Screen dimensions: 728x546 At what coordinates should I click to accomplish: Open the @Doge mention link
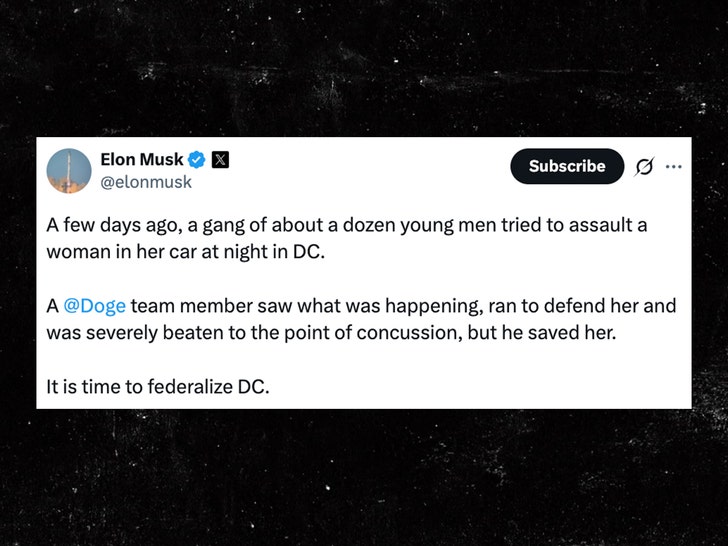pos(95,305)
